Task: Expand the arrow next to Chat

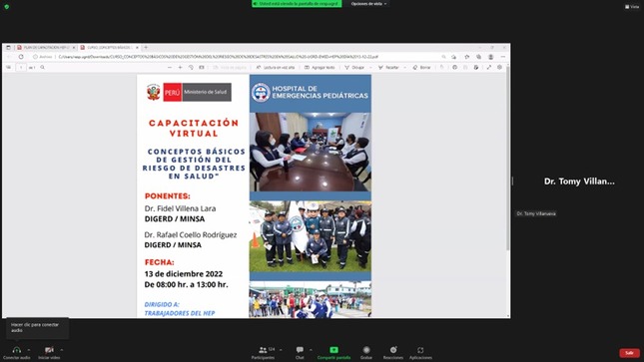Action: click(311, 350)
